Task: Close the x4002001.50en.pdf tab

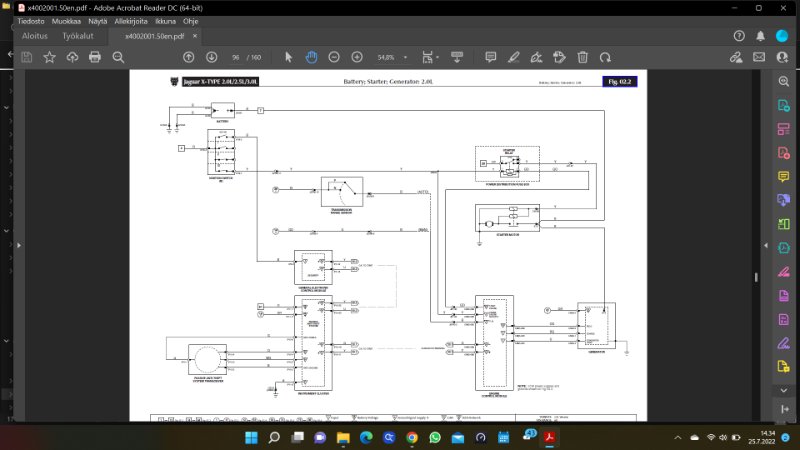Action: point(195,36)
